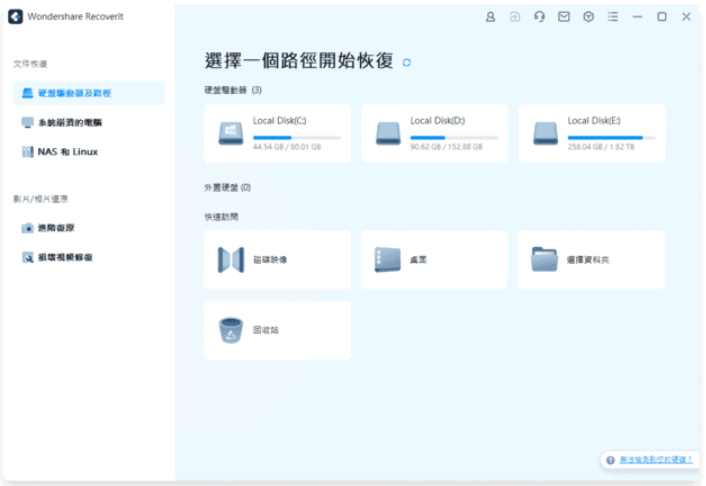Viewport: 706px width, 486px height.
Task: Click the hard disk drives (3) heading
Action: coord(233,90)
